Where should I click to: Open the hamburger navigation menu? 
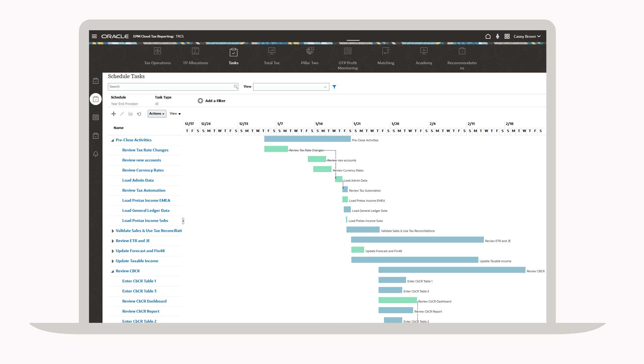coord(94,36)
